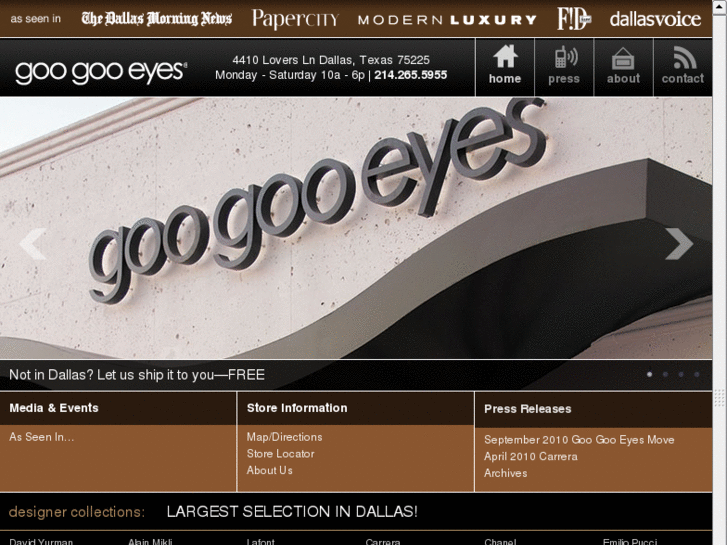Click the Store Information heading

(297, 408)
